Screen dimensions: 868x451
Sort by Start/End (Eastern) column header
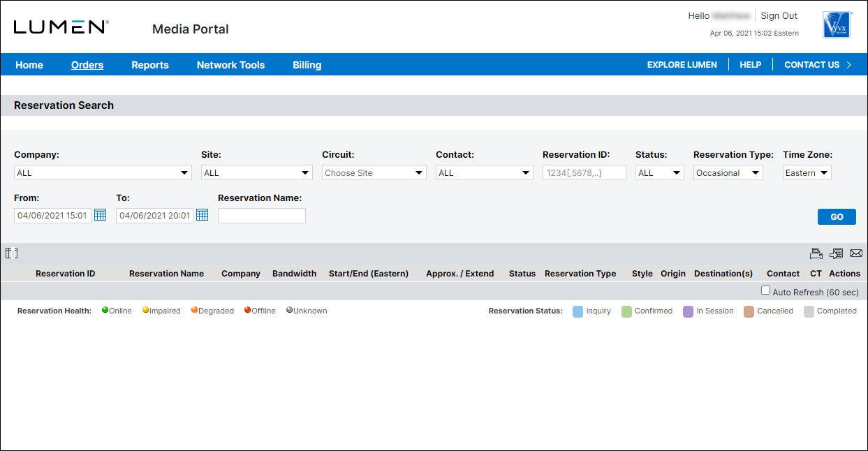[x=369, y=274]
